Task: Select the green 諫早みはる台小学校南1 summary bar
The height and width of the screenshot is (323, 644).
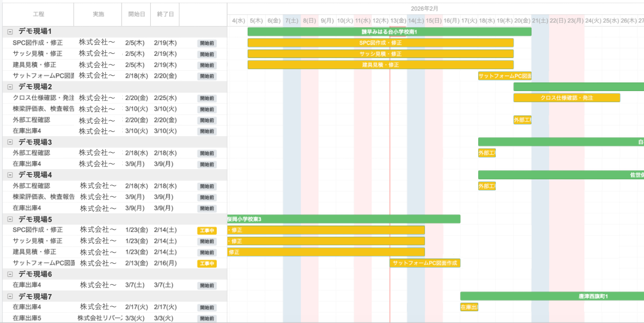Action: point(389,32)
